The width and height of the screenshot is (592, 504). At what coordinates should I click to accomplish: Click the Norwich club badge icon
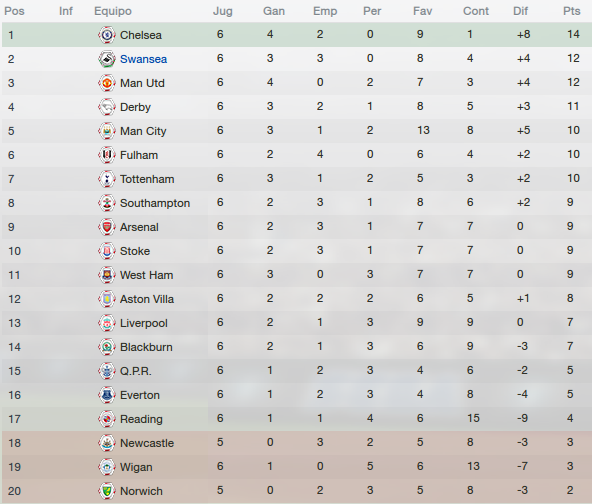(x=107, y=491)
